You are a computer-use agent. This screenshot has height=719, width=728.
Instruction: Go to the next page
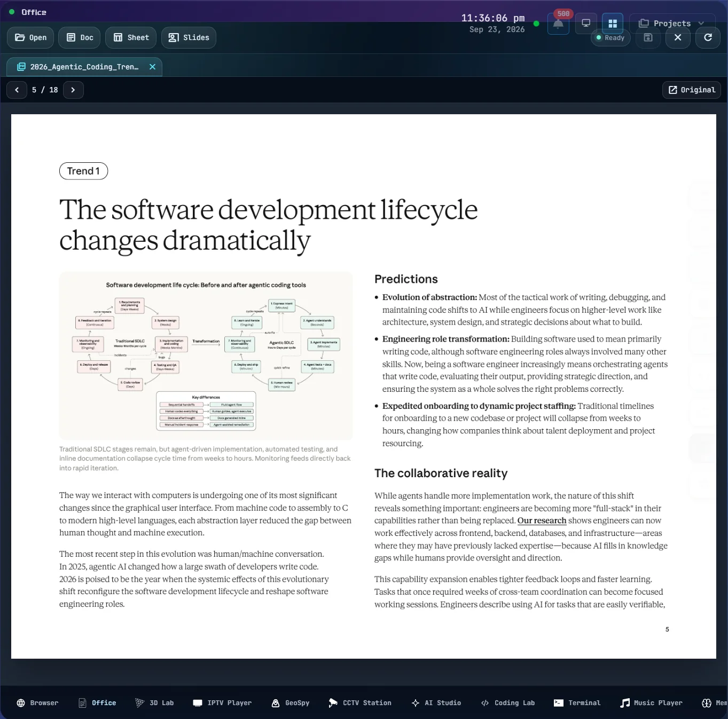pyautogui.click(x=73, y=90)
